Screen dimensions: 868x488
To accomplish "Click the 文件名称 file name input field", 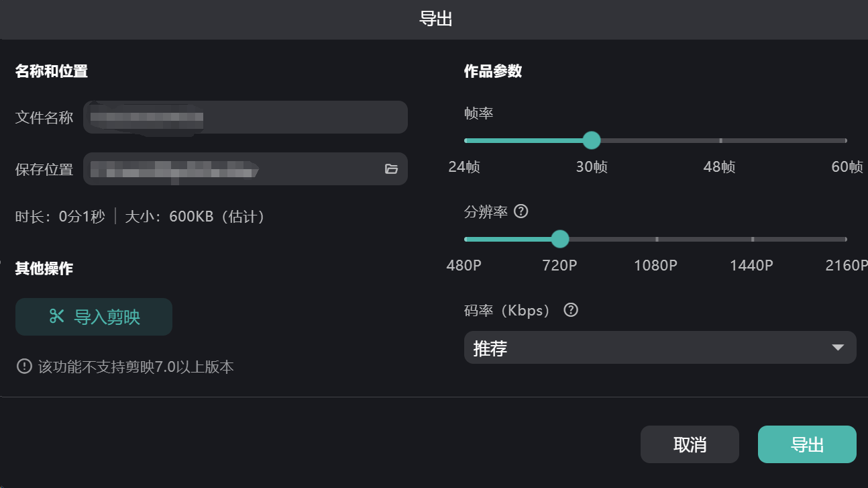I will tap(245, 117).
